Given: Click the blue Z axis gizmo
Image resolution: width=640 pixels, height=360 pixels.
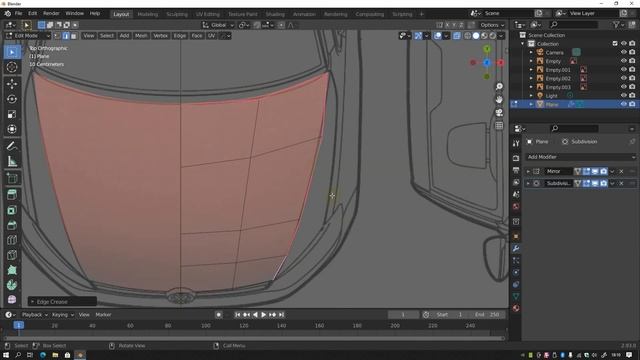Looking at the screenshot, I should pos(487,63).
